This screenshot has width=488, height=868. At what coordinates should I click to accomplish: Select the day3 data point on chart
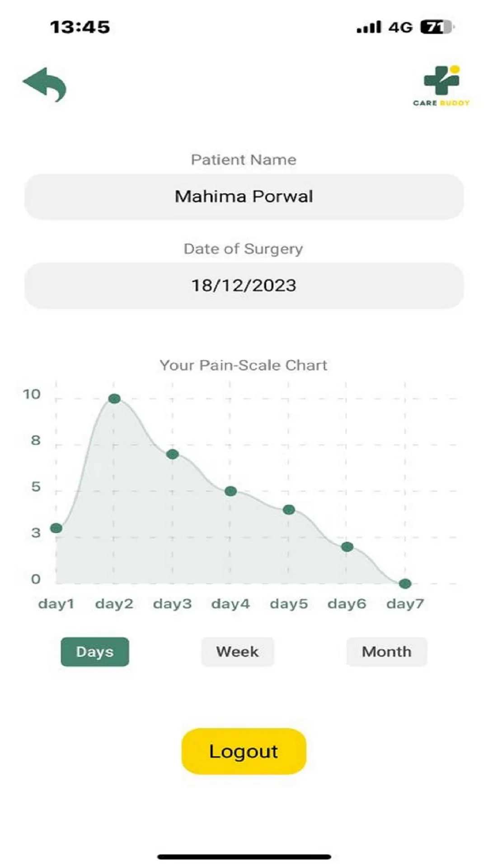[172, 454]
